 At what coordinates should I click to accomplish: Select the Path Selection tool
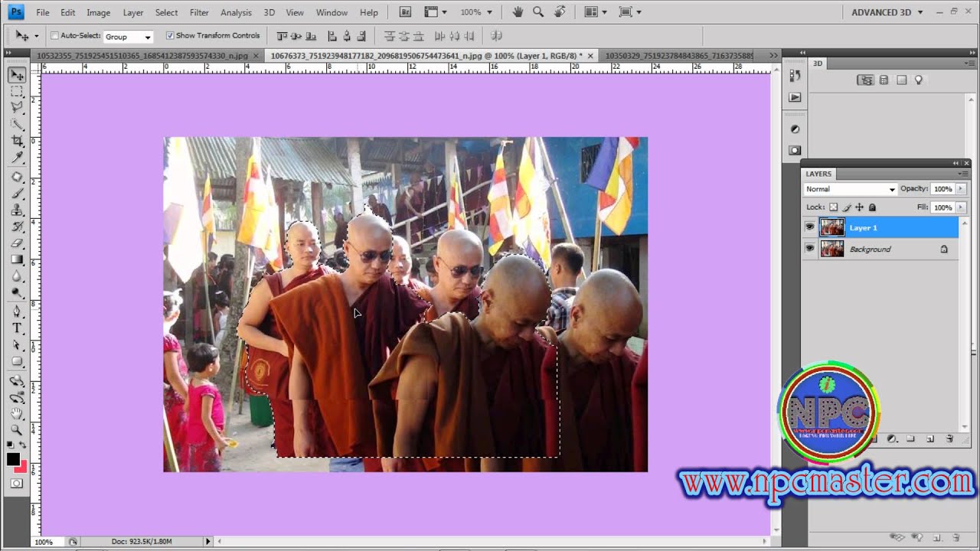tap(17, 345)
